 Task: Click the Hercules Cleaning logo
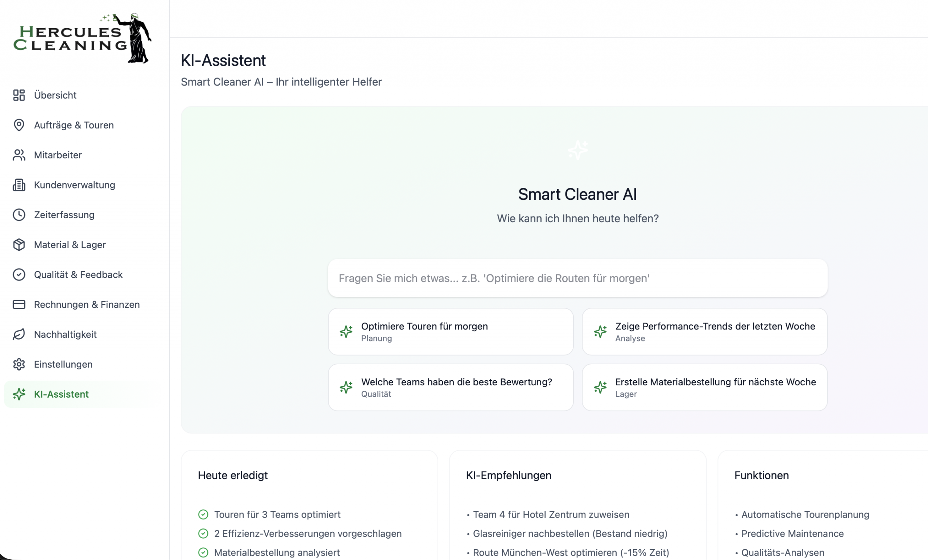pyautogui.click(x=82, y=38)
